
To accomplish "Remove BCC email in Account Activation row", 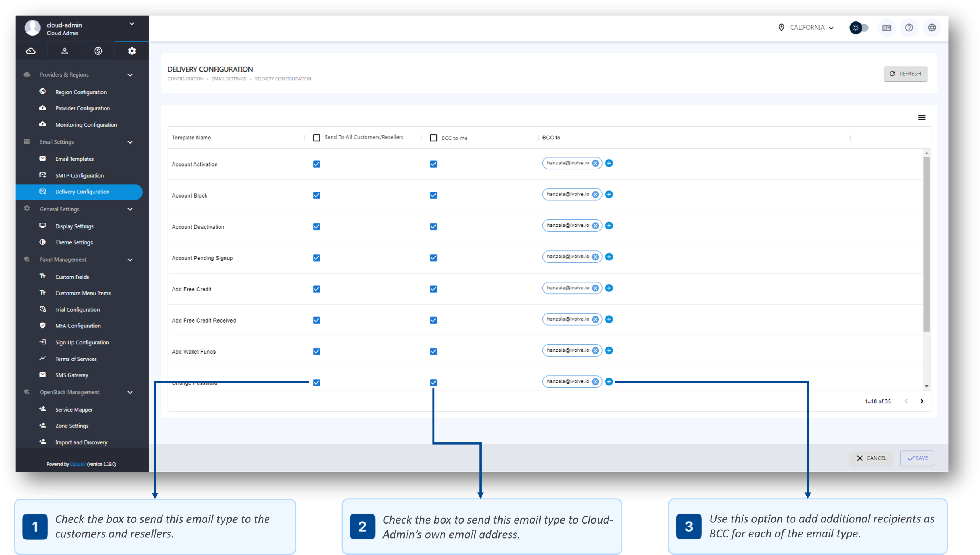I will point(595,163).
